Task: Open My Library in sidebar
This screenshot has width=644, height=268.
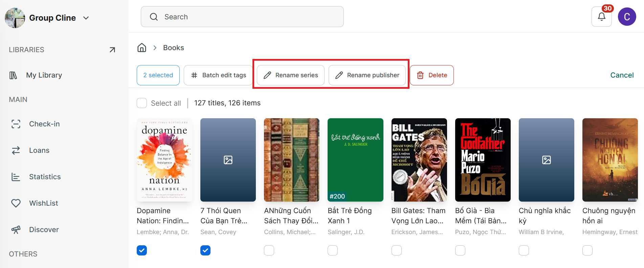Action: (44, 75)
